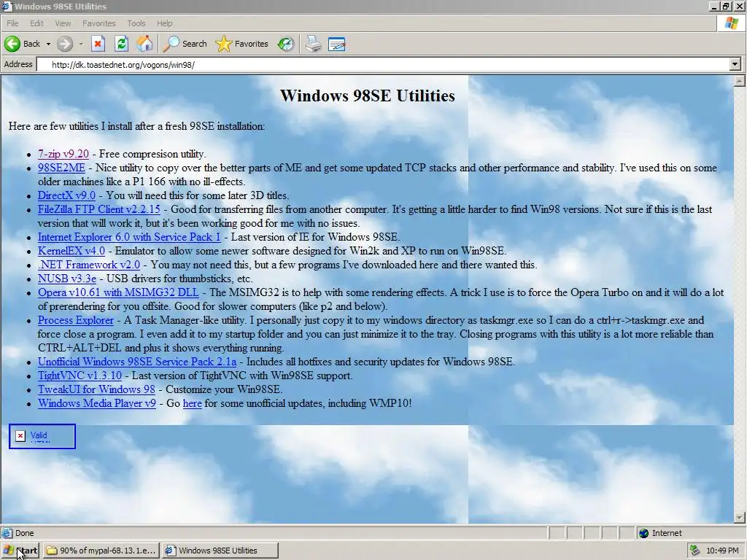The image size is (747, 560).
Task: Open the .NET Framework v2.0 link
Action: click(89, 264)
